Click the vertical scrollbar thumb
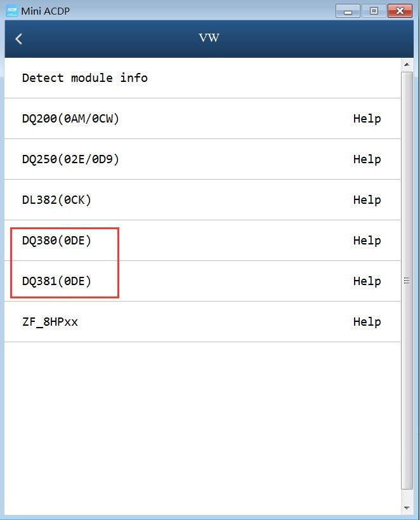Viewport: 420px width, 520px height. [407, 280]
